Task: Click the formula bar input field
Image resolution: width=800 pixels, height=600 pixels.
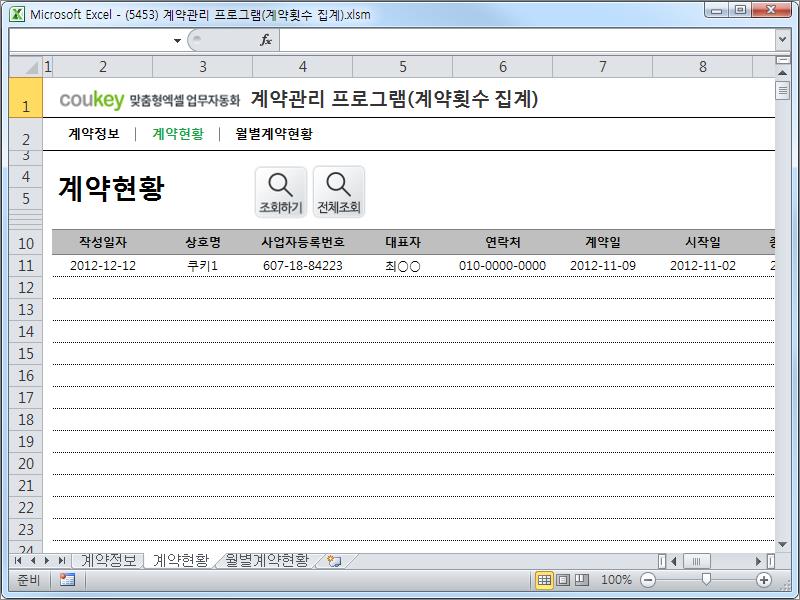Action: pyautogui.click(x=527, y=40)
